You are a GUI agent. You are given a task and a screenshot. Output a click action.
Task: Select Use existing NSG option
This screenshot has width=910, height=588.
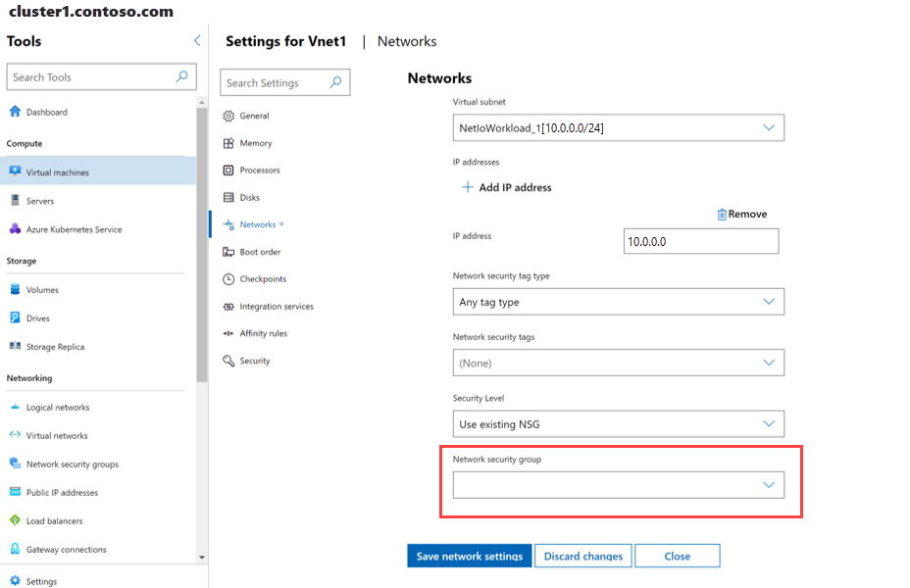618,423
